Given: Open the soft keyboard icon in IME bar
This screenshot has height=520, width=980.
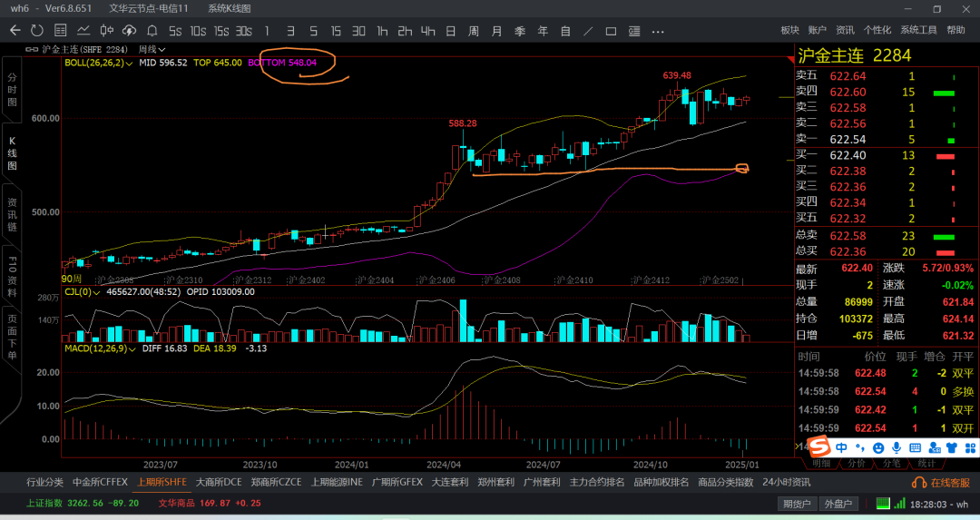Looking at the screenshot, I should tap(915, 447).
